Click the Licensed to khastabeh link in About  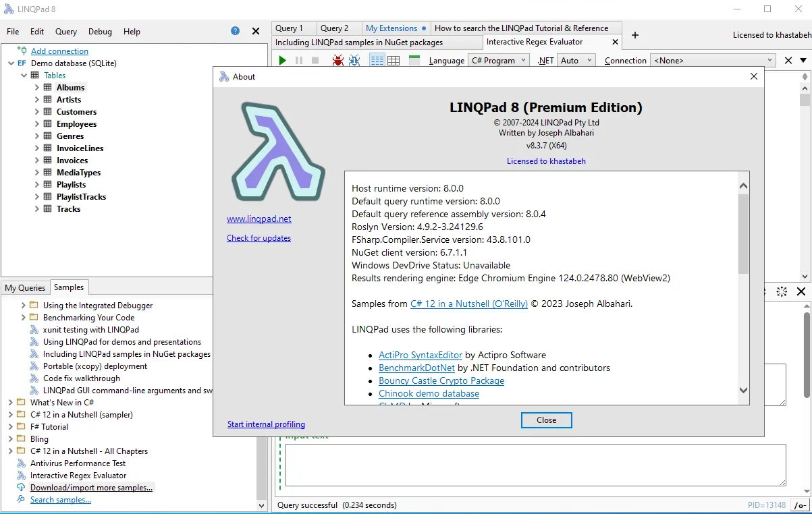546,161
